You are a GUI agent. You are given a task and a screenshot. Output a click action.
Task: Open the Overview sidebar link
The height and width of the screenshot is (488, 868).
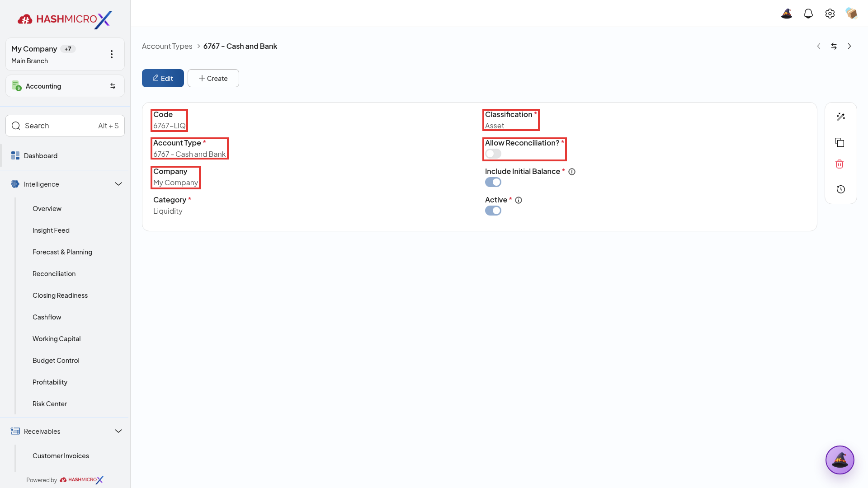[47, 209]
